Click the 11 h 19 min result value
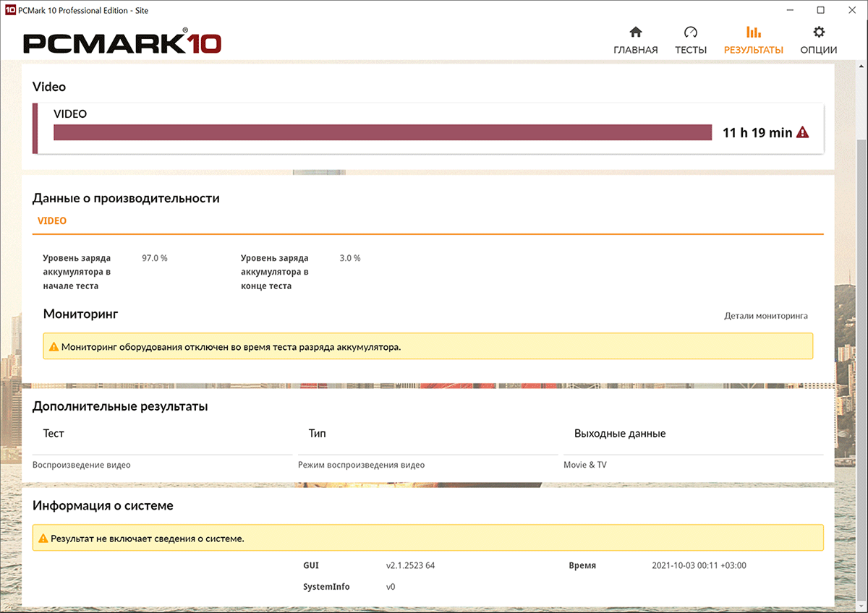Viewport: 868px width, 613px height. pyautogui.click(x=757, y=132)
